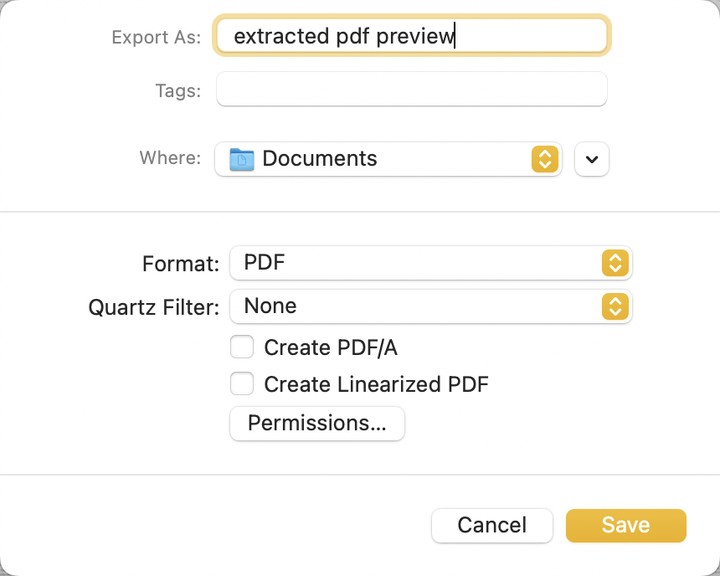This screenshot has width=720, height=576.
Task: Click the "Export As:" label
Action: (156, 38)
